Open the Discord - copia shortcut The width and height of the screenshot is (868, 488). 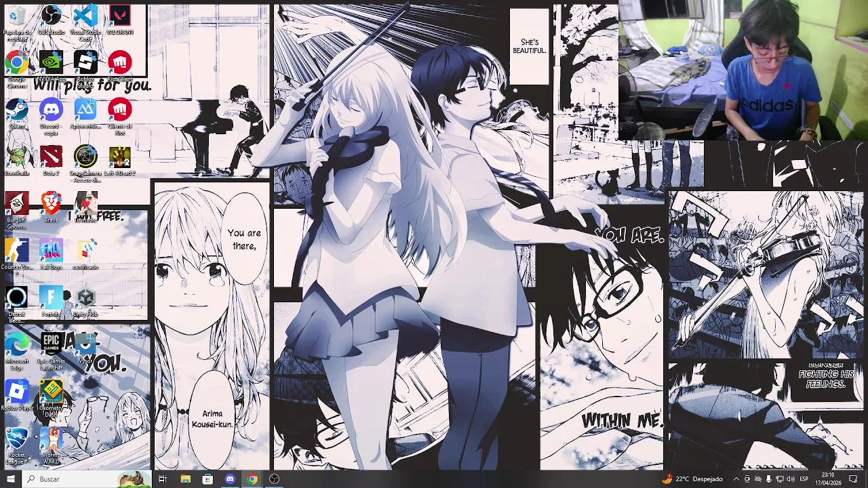tap(51, 117)
